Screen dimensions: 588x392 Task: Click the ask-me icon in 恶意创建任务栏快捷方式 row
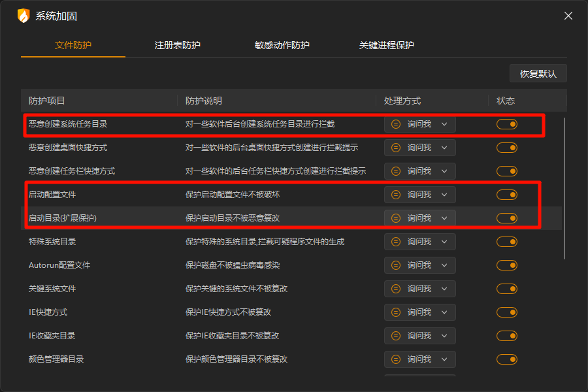396,171
